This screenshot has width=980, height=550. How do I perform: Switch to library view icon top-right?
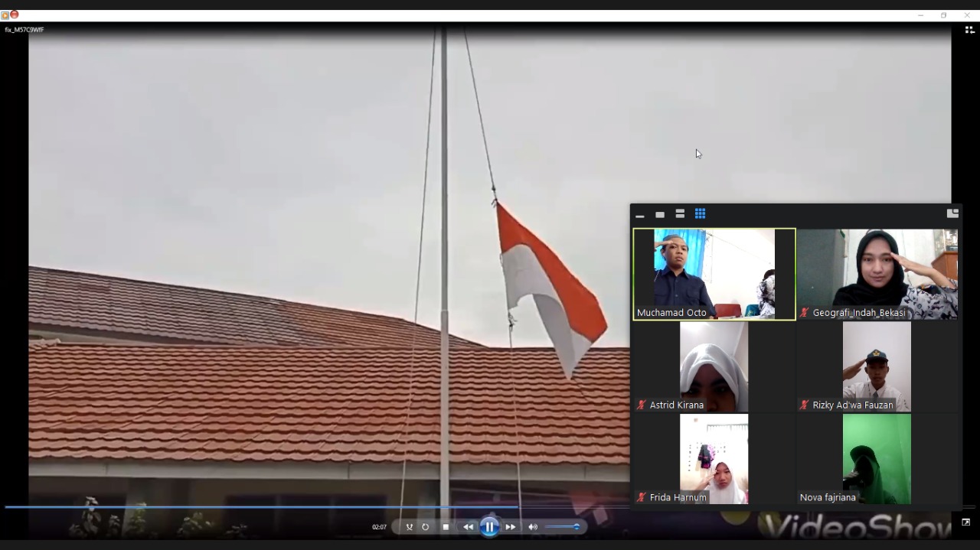pos(969,30)
